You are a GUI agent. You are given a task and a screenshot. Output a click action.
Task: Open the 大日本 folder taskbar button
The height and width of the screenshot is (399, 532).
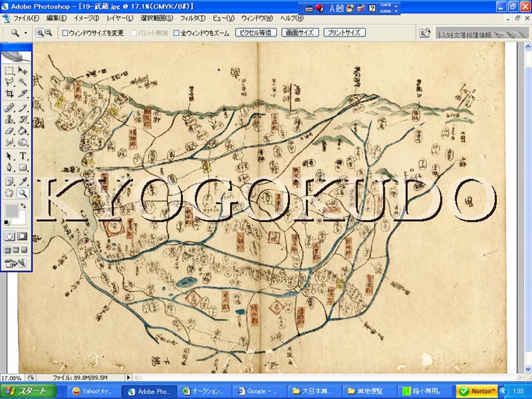[x=314, y=391]
